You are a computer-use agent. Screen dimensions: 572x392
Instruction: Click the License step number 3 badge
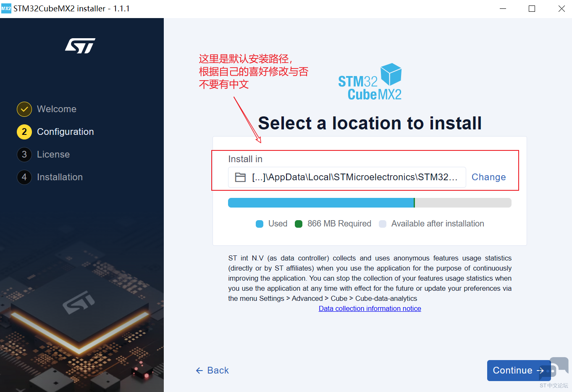[24, 155]
